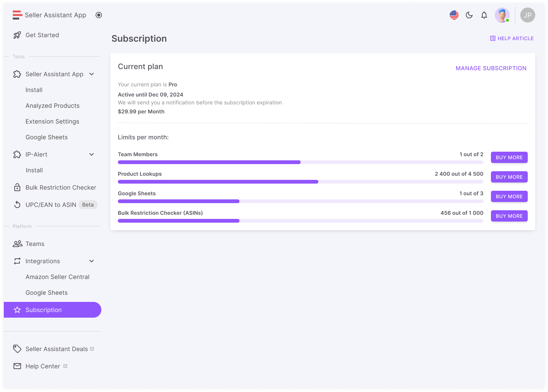Buy more Product Lookups
548x392 pixels.
[509, 177]
